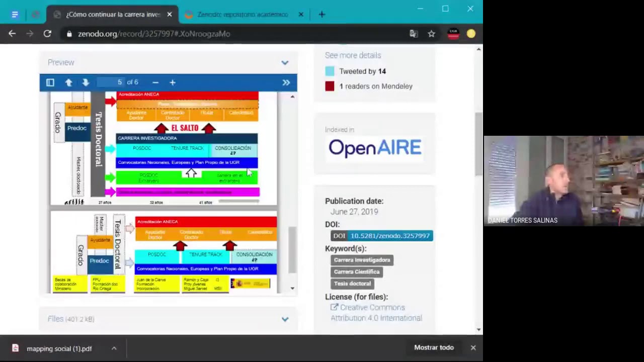Click 'Acreditación ANECA' red bar in lower diagram
644x362 pixels.
206,222
